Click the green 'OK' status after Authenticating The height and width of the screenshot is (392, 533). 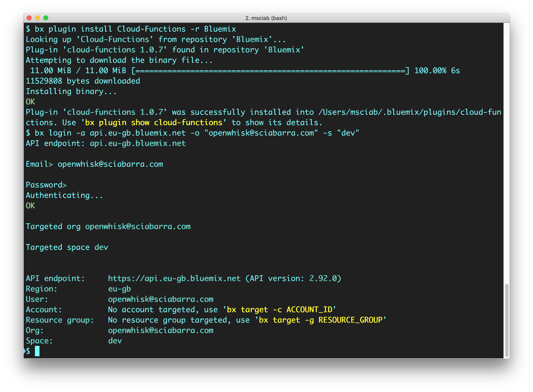[30, 206]
